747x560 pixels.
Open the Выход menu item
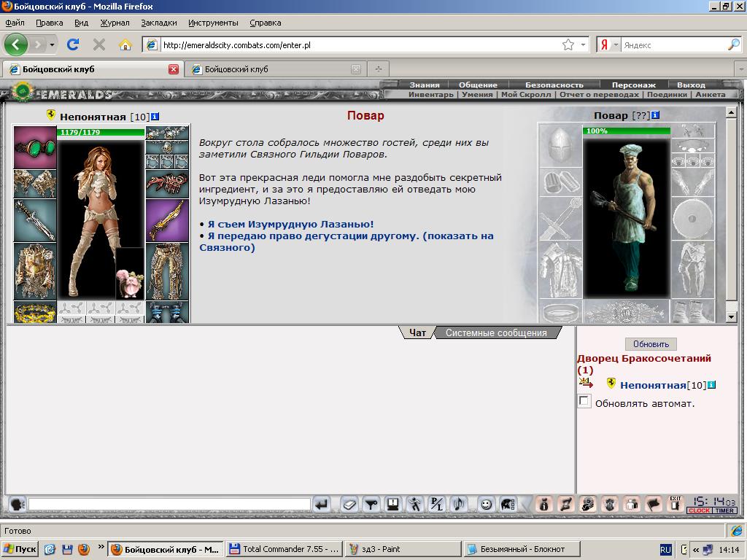pyautogui.click(x=691, y=85)
